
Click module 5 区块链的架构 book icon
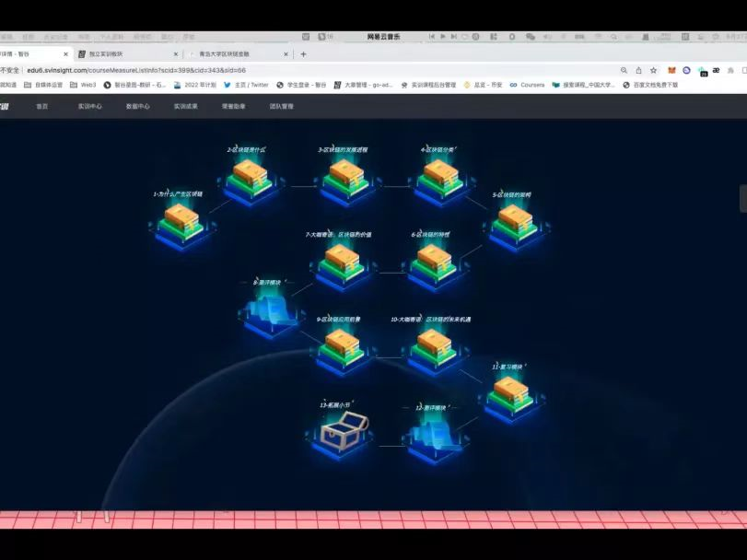(x=514, y=221)
